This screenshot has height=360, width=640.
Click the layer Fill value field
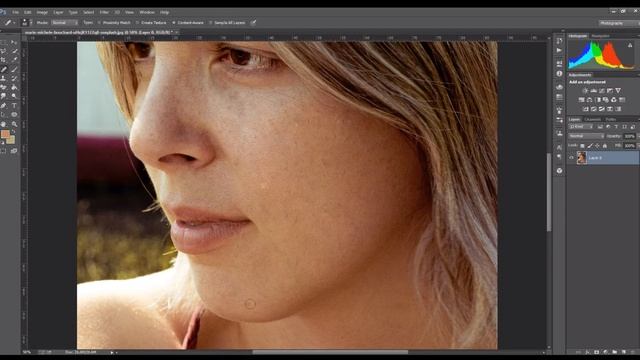pyautogui.click(x=630, y=146)
